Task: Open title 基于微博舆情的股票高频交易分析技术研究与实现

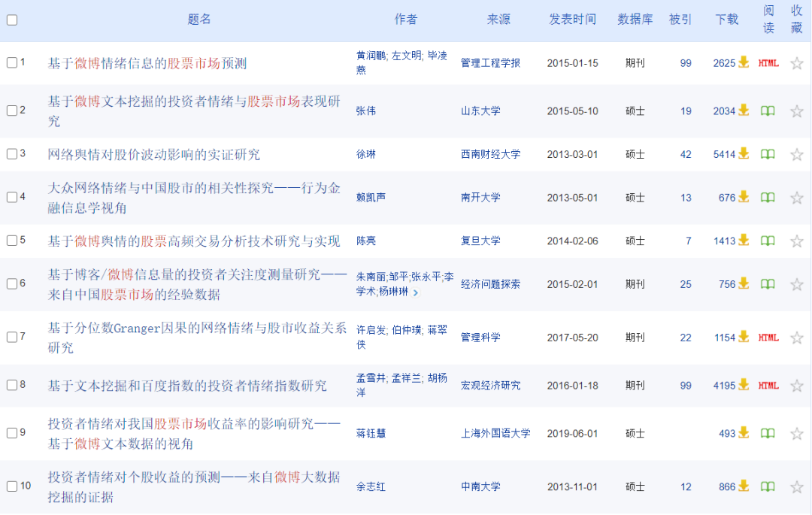Action: pos(194,241)
